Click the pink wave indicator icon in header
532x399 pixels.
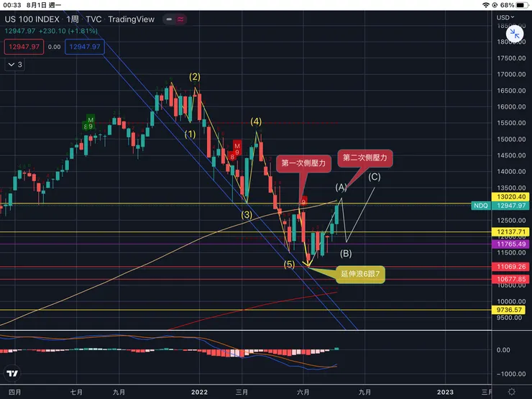click(x=180, y=19)
